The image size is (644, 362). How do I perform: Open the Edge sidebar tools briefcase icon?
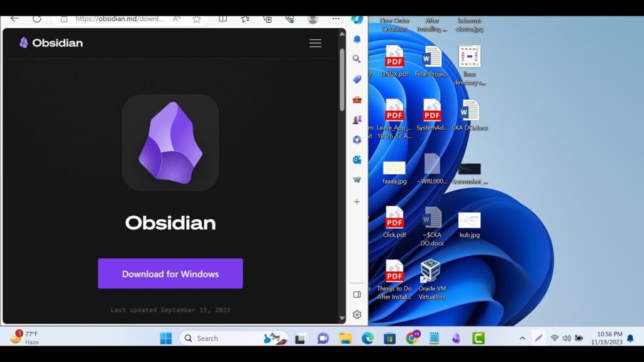click(357, 99)
